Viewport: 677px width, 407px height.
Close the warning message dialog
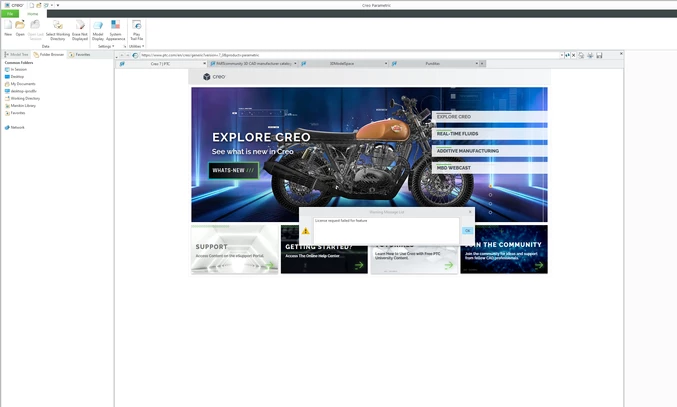pos(470,212)
